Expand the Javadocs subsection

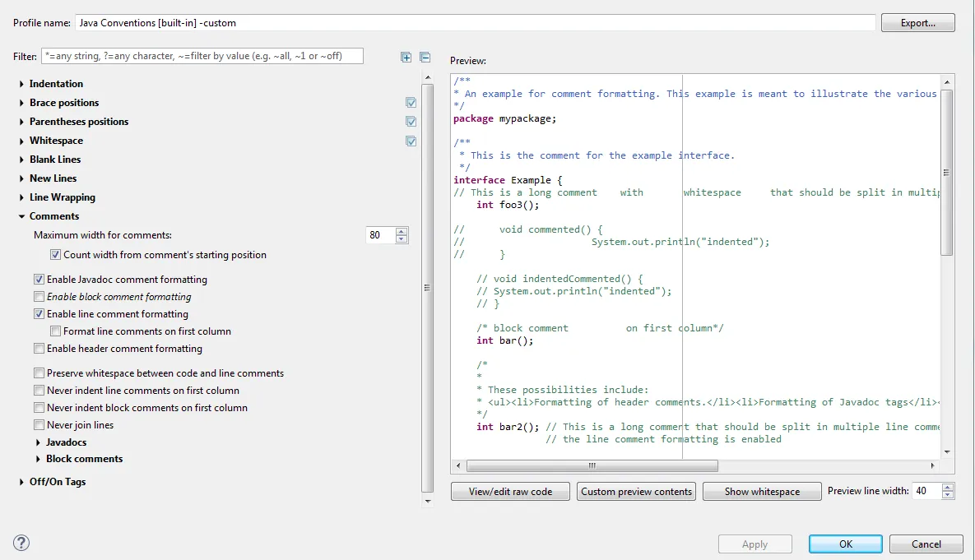click(38, 442)
